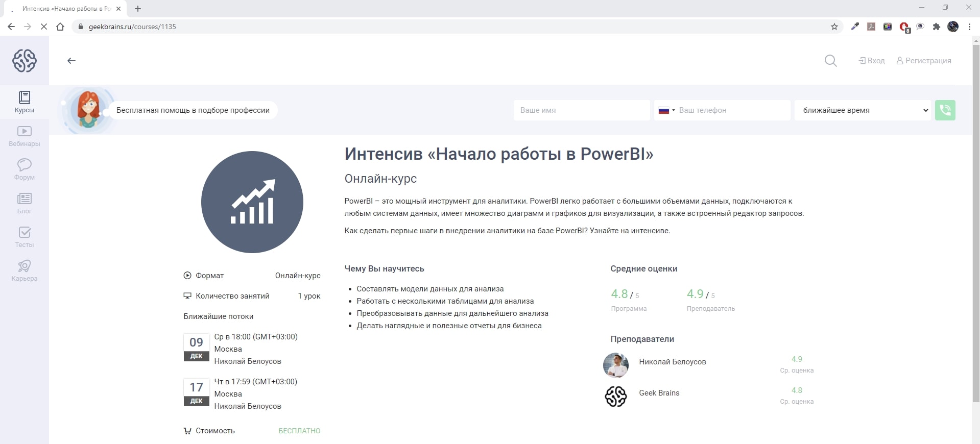Viewport: 980px width, 444px height.
Task: Stop loading the page
Action: [x=44, y=27]
